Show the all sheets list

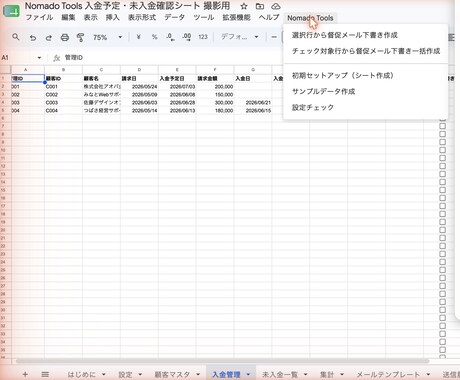pyautogui.click(x=45, y=374)
